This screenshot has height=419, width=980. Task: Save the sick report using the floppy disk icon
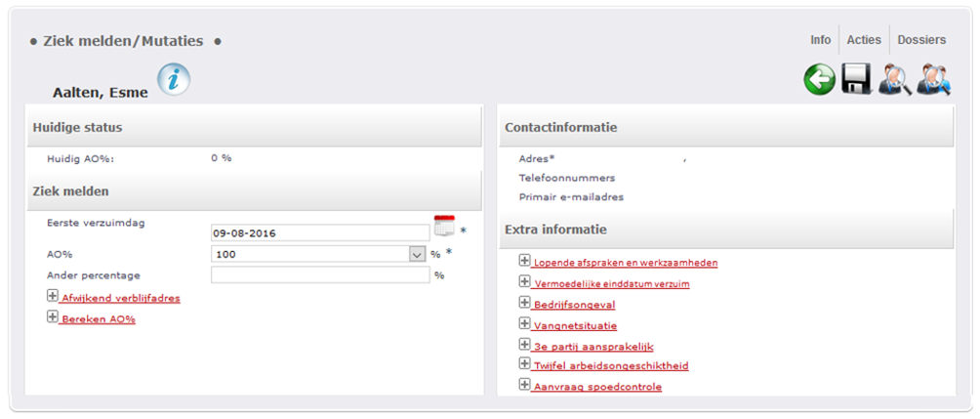click(x=856, y=79)
